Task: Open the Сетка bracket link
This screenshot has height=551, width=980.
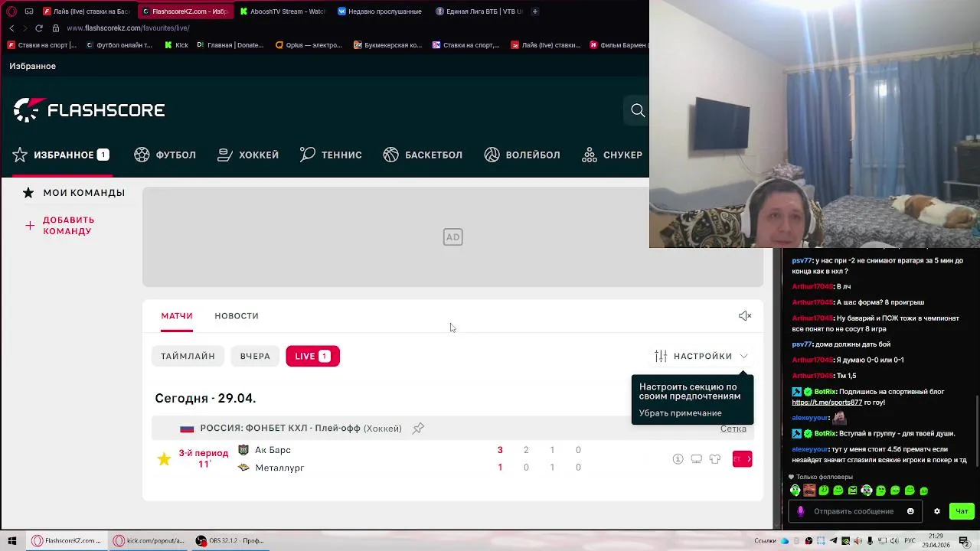Action: (733, 429)
